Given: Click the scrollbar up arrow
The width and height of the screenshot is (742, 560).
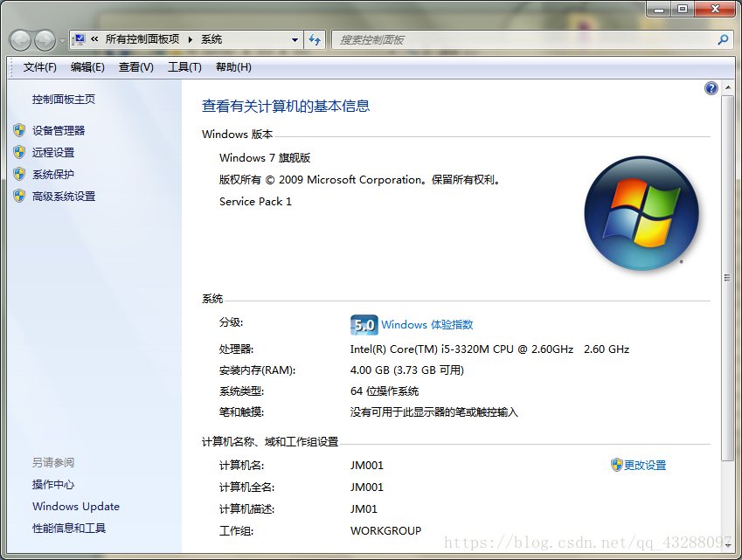Looking at the screenshot, I should (x=728, y=88).
